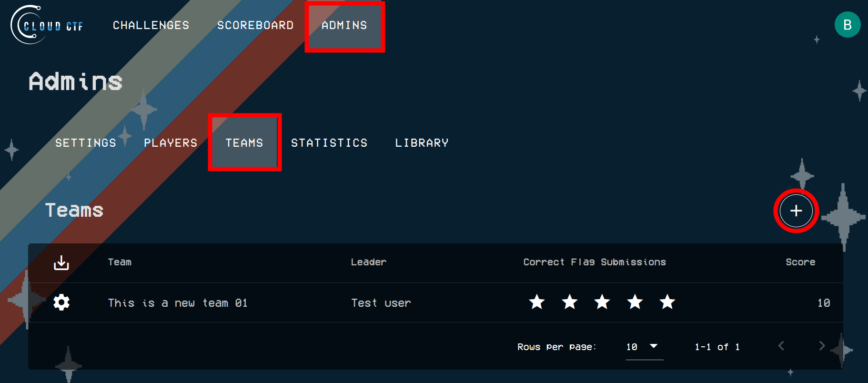Click the Cloud CTF logo
Screen dimensions: 868x383
coord(47,25)
